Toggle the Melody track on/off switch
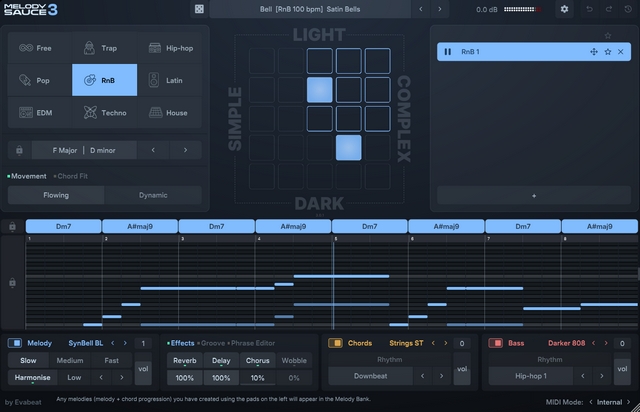 pos(15,343)
